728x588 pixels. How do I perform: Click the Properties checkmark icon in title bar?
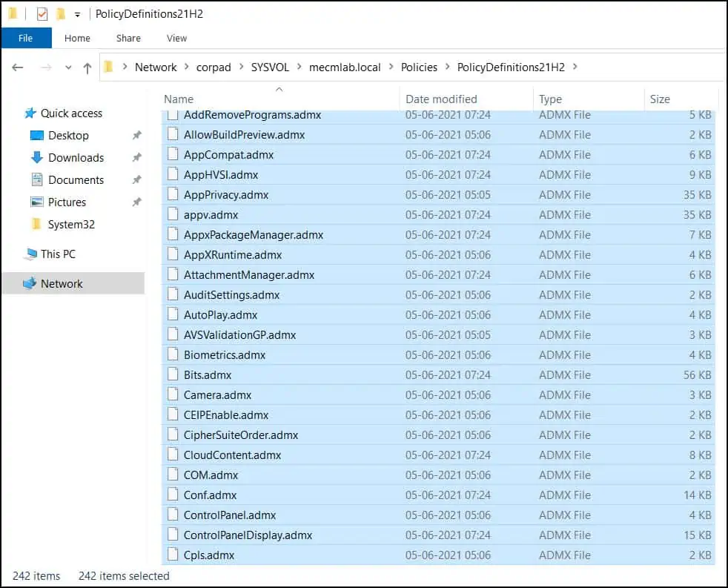42,14
